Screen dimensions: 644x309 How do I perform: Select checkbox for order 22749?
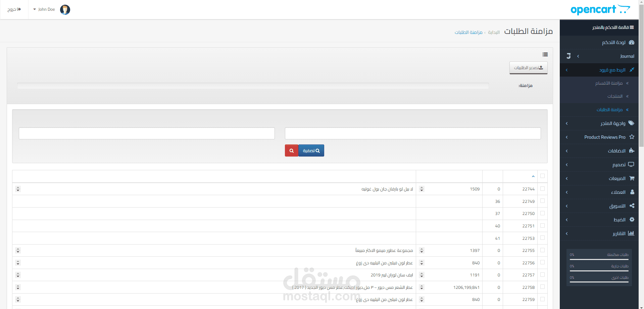[x=542, y=201]
